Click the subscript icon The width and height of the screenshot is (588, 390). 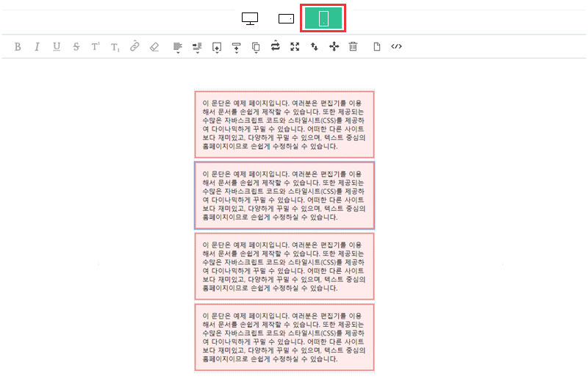pos(115,47)
